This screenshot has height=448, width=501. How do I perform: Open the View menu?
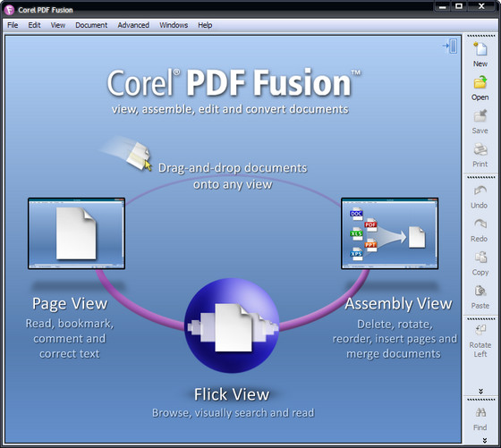click(58, 25)
